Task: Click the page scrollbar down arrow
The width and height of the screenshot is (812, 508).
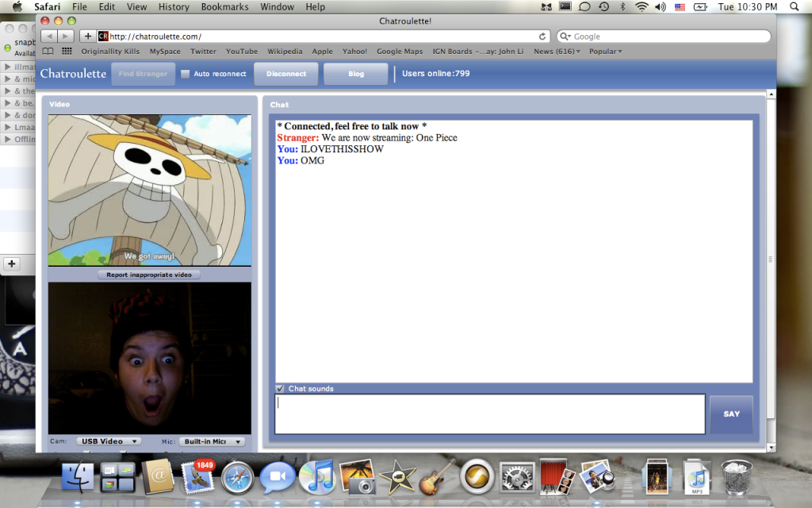Action: 771,448
